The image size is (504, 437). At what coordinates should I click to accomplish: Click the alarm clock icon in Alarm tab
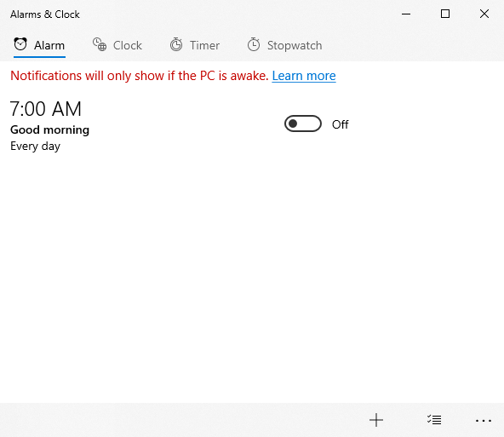[20, 44]
